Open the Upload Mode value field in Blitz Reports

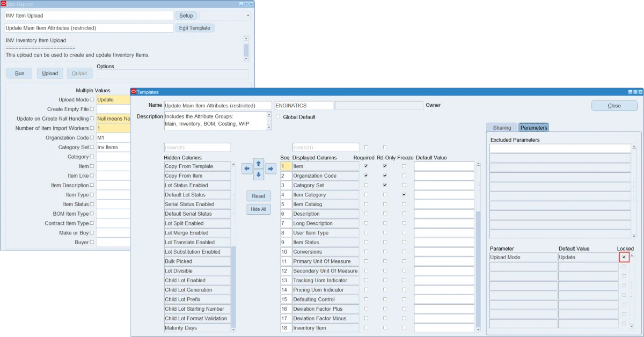coord(113,100)
